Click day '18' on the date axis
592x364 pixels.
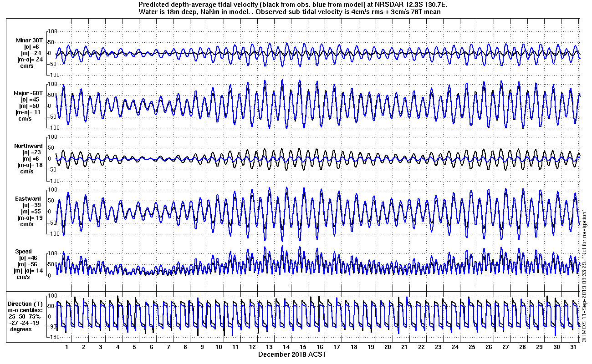(353, 347)
